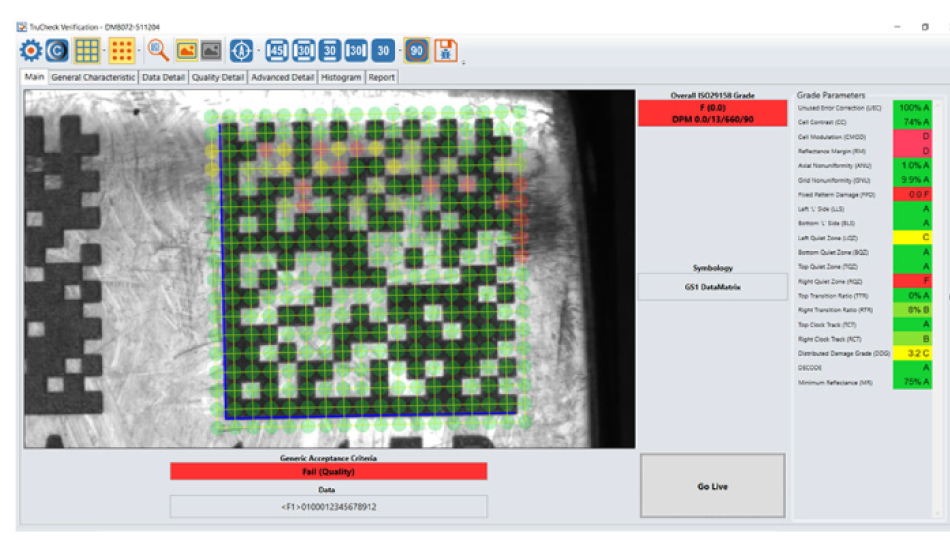The image size is (950, 551).
Task: Select the four-sided 30 lighting icon
Action: coord(304,50)
